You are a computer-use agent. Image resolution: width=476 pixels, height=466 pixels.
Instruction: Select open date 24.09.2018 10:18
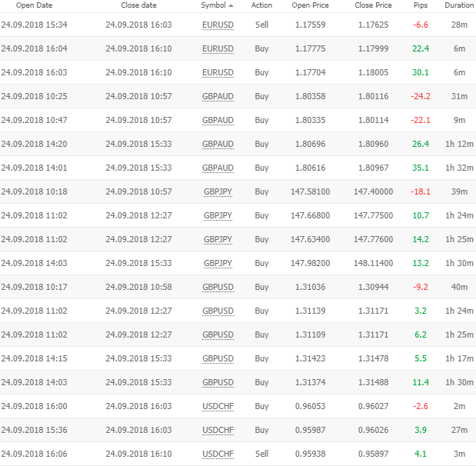[x=34, y=191]
